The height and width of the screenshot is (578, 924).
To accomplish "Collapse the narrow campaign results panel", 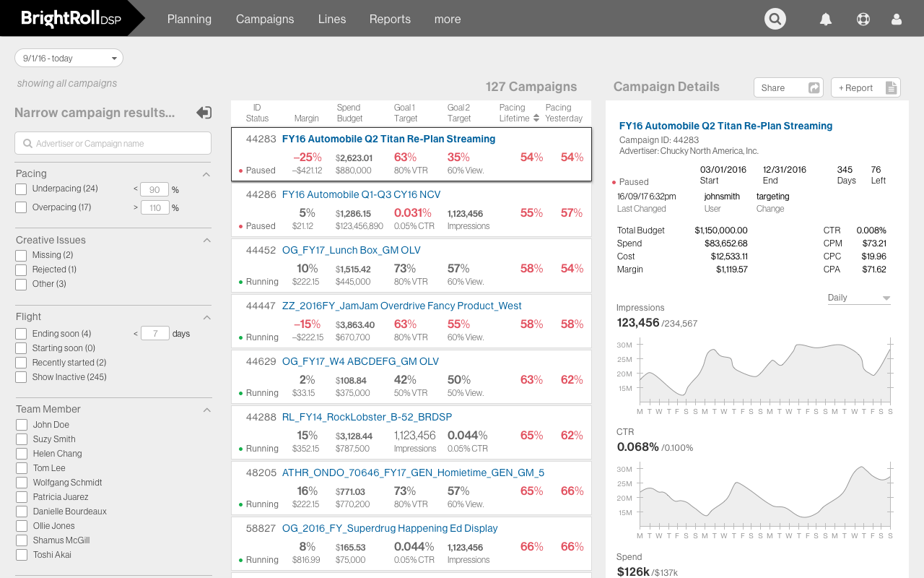I will coord(204,113).
